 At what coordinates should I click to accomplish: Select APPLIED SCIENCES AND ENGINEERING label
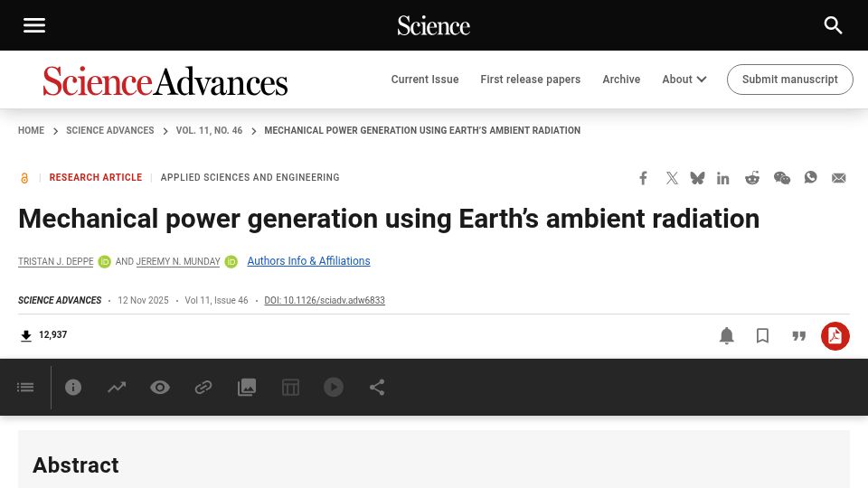(250, 178)
